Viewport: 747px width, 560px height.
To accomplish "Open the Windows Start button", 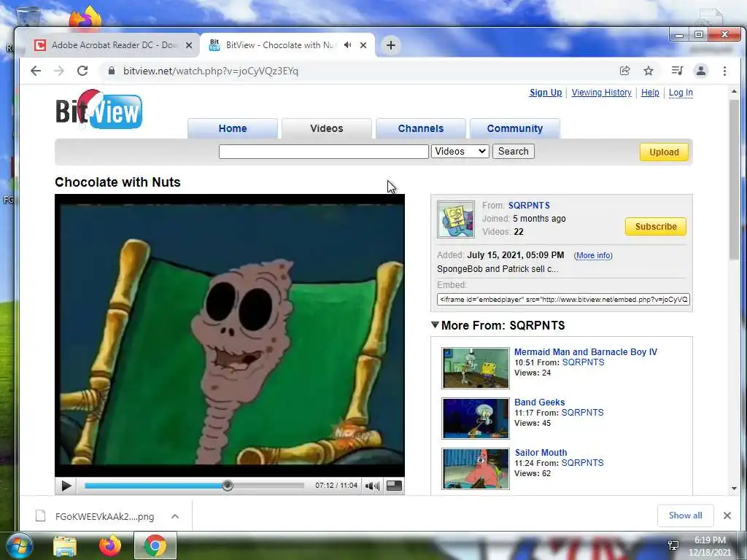I will [x=19, y=545].
